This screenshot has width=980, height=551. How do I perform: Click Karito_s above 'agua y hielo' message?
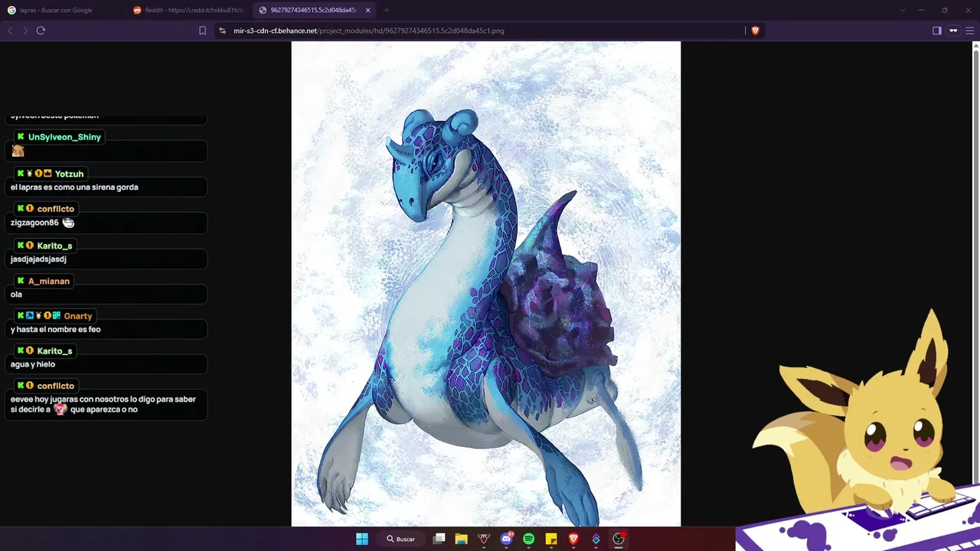click(x=54, y=350)
